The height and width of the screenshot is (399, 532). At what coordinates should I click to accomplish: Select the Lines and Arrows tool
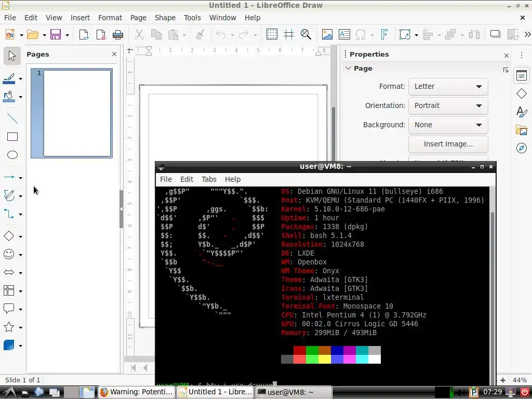pyautogui.click(x=9, y=177)
